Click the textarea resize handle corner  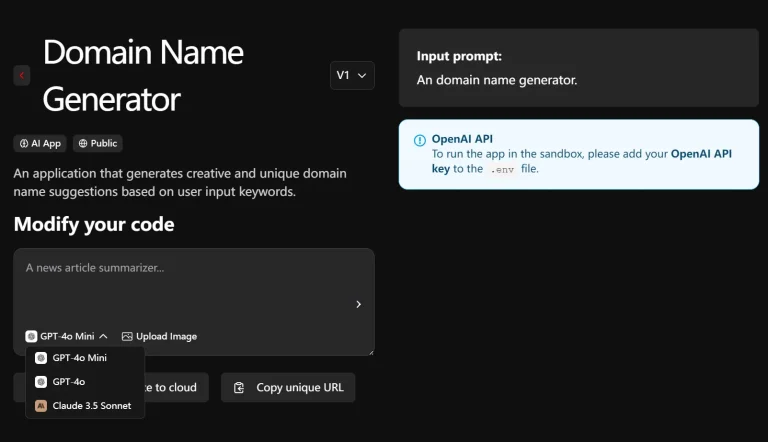[x=371, y=352]
